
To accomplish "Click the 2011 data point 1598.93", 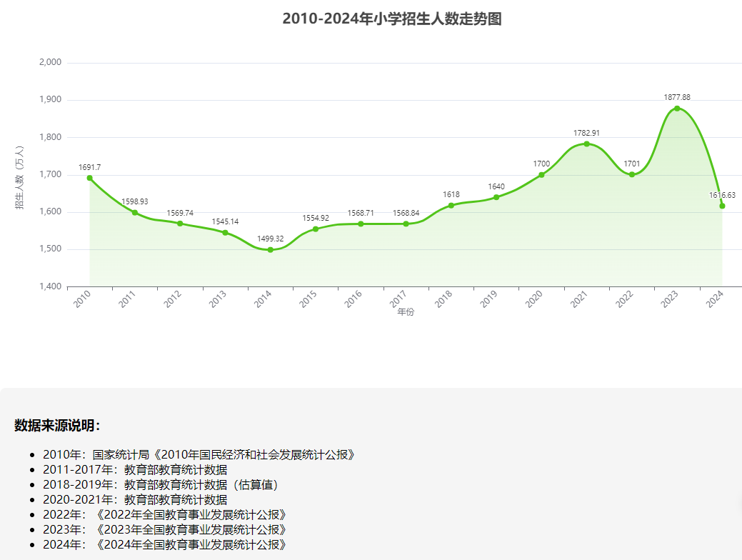I will point(134,213).
